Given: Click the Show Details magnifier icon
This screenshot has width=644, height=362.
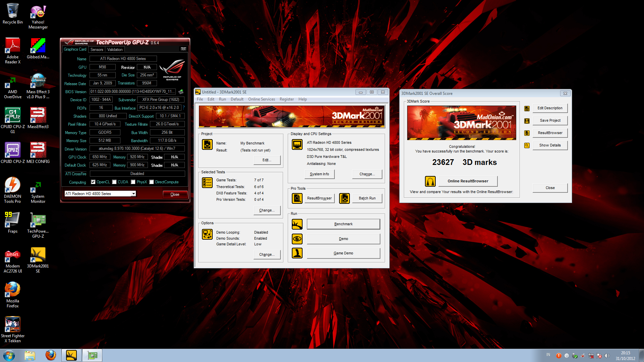Looking at the screenshot, I should (x=527, y=145).
